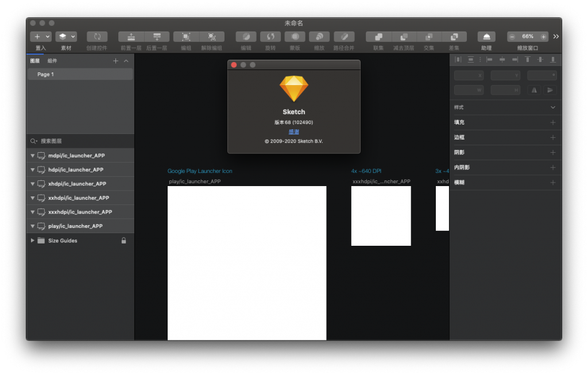Click the W width field
588x375 pixels.
click(469, 90)
